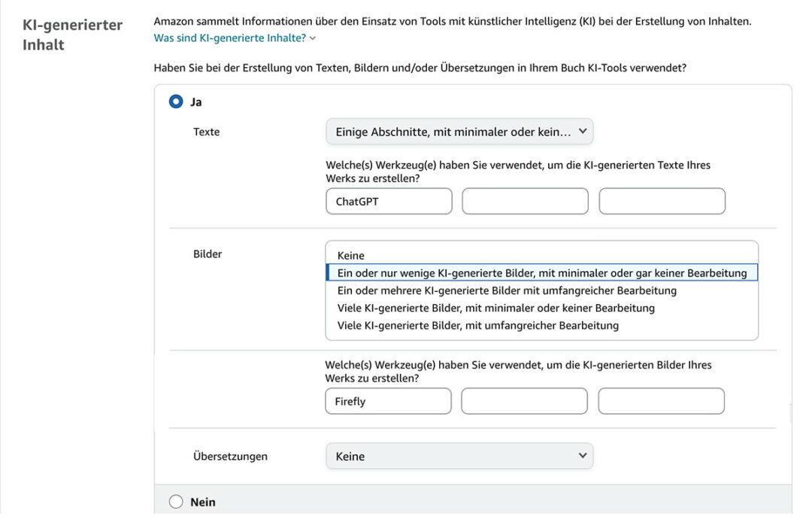Click the 'KI-generierter Inhalt' heading

pyautogui.click(x=72, y=35)
